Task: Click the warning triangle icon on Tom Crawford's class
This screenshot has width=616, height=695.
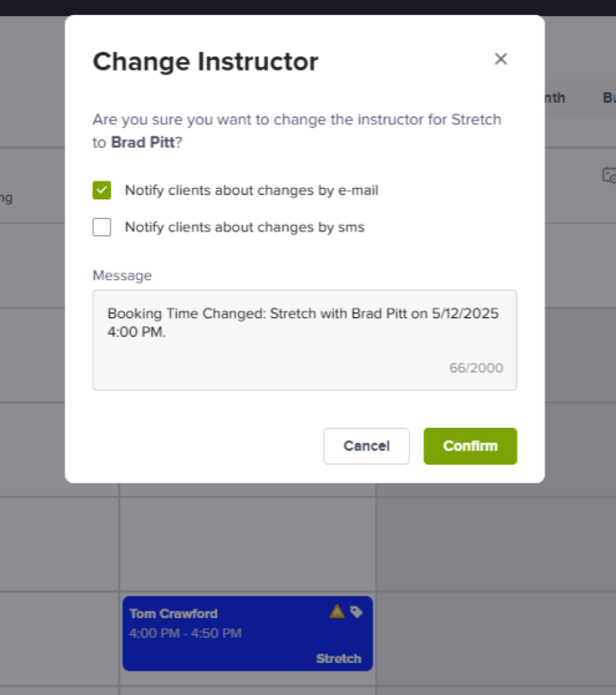Action: coord(338,611)
